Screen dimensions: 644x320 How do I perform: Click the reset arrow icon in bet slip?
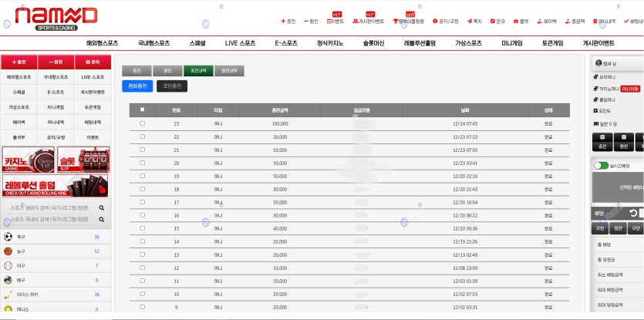[x=633, y=213]
